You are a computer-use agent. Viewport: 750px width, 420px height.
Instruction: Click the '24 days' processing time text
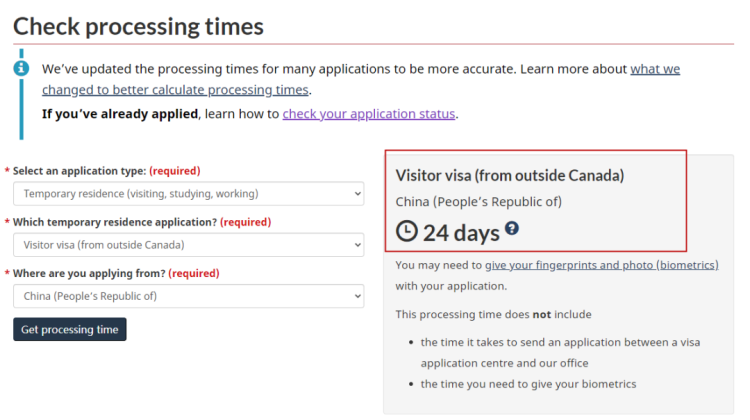(461, 233)
